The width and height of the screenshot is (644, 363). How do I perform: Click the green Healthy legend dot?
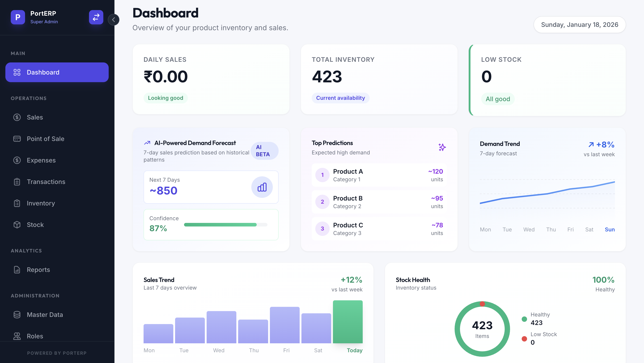pyautogui.click(x=525, y=319)
